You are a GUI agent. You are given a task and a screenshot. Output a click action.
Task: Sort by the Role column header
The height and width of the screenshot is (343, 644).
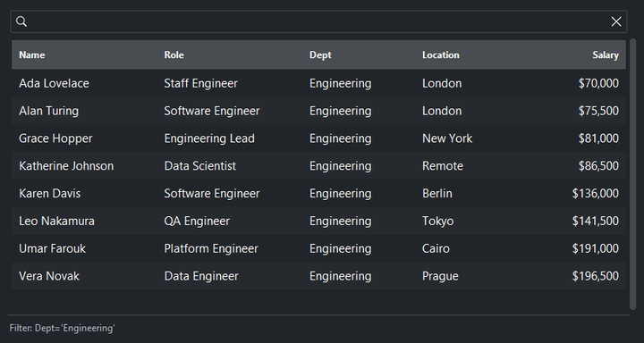174,55
